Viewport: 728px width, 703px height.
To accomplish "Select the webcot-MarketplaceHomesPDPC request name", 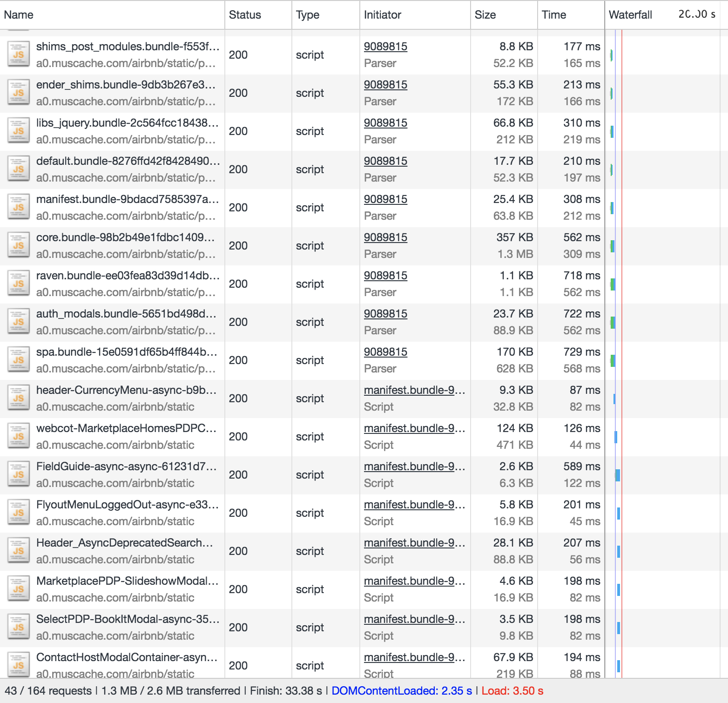I will point(126,428).
